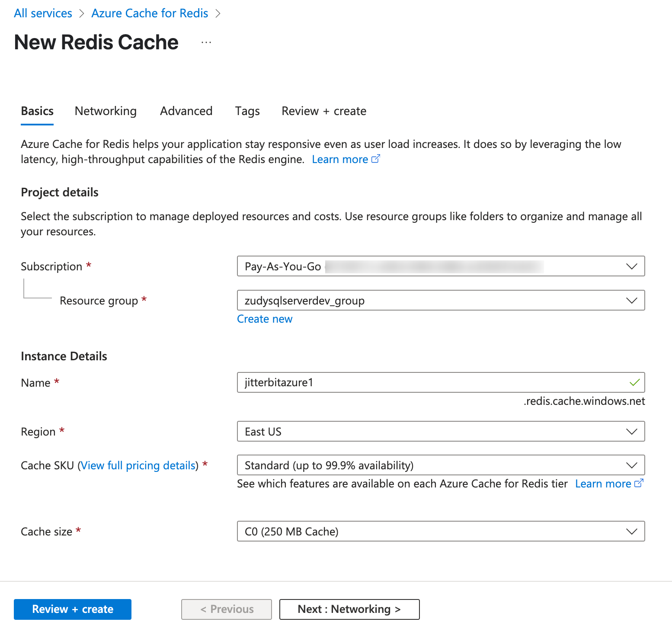
Task: Click the Next : Networking button
Action: [x=349, y=609]
